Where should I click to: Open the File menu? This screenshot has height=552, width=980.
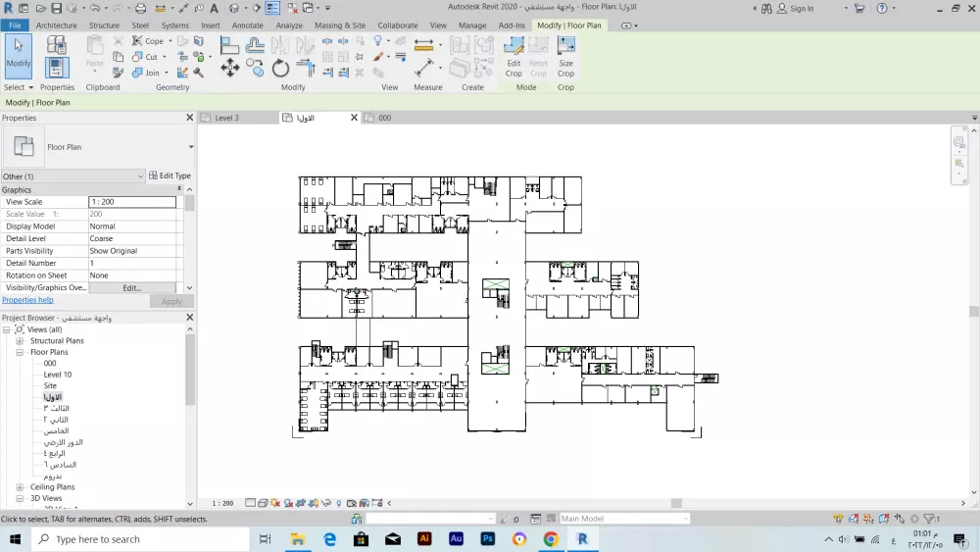coord(15,25)
